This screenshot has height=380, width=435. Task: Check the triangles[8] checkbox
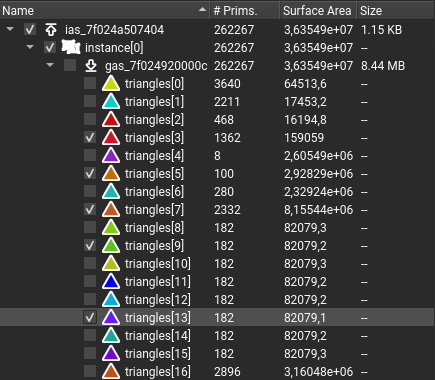90,227
